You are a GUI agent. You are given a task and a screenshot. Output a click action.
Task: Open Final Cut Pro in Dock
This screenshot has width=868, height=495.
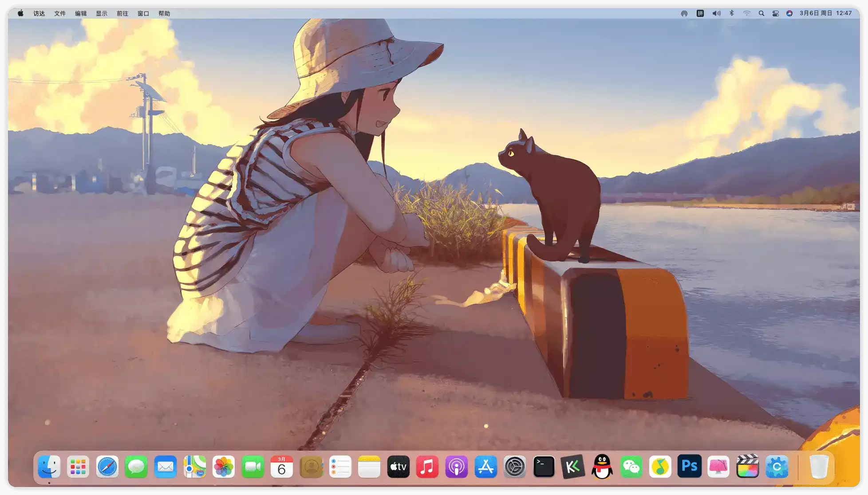click(748, 467)
